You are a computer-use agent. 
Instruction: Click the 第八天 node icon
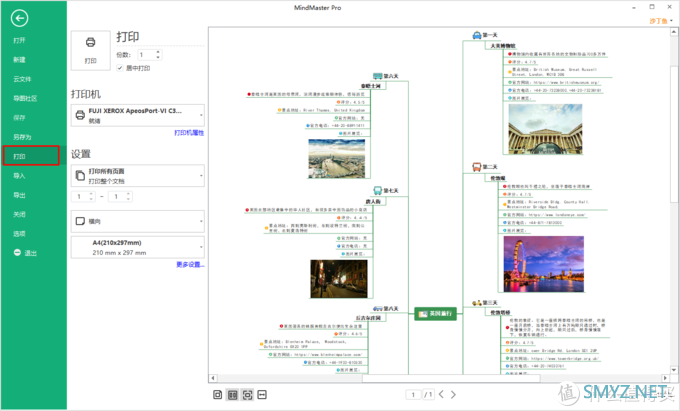point(377,309)
